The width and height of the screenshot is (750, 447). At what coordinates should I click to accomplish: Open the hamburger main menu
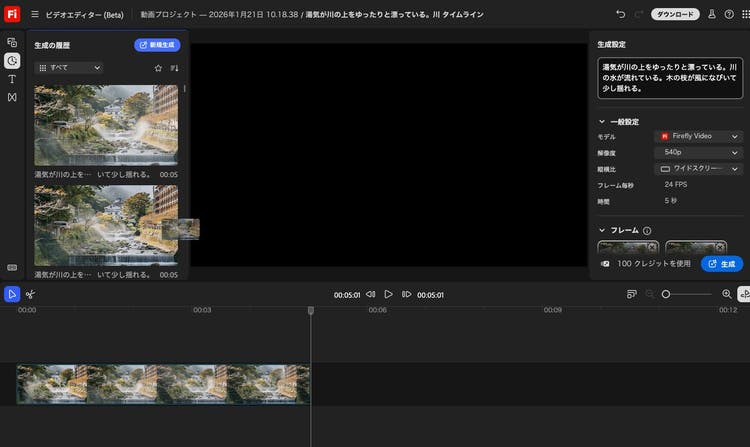pyautogui.click(x=34, y=14)
